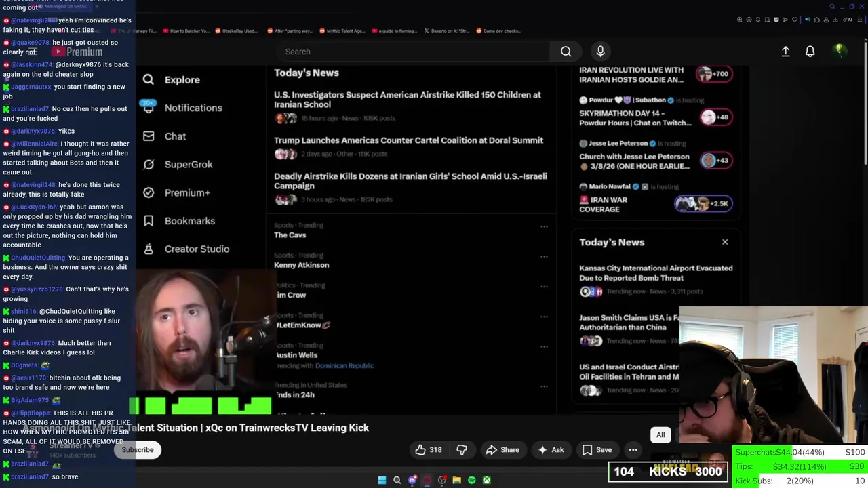Click the green audio visualizer overlay
Screen dimensions: 868x488
click(x=200, y=405)
